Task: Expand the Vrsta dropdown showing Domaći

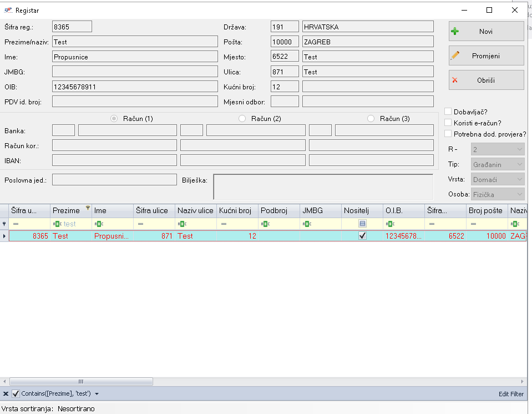Action: (497, 179)
